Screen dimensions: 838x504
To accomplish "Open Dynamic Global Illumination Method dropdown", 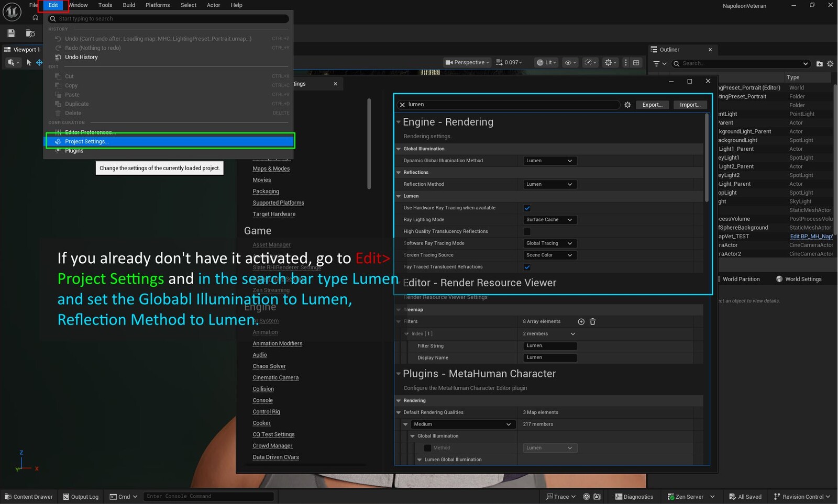I will (x=549, y=161).
